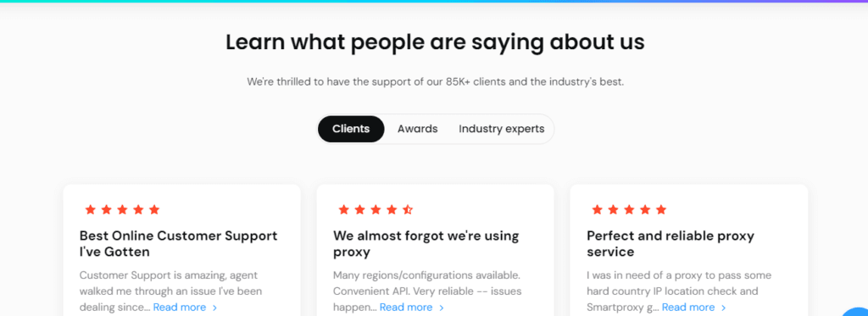Click fifth star of Best Online Customer Support review
This screenshot has width=868, height=316.
coord(154,210)
